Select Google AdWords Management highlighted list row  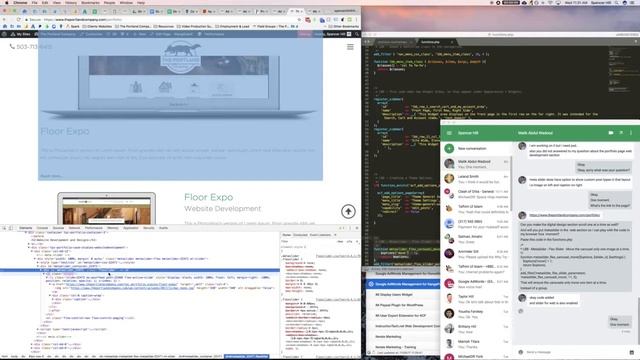pos(403,284)
